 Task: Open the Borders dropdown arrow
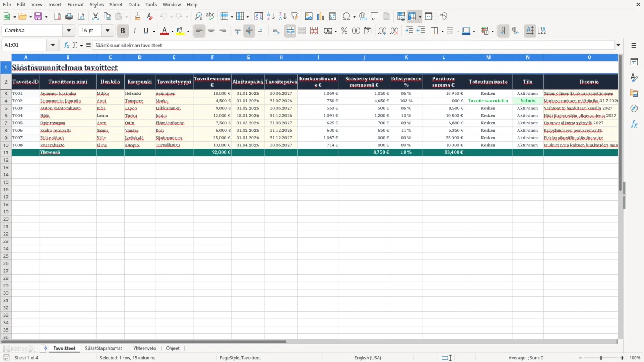[x=443, y=31]
